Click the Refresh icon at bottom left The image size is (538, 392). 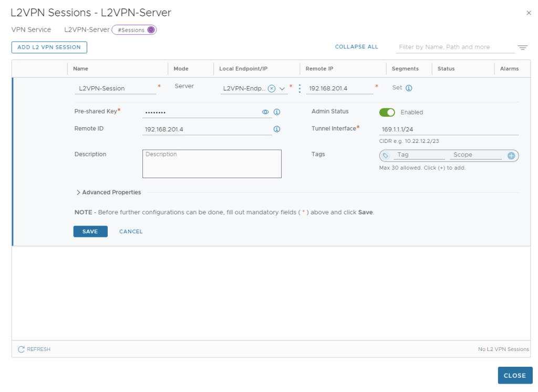click(x=22, y=349)
